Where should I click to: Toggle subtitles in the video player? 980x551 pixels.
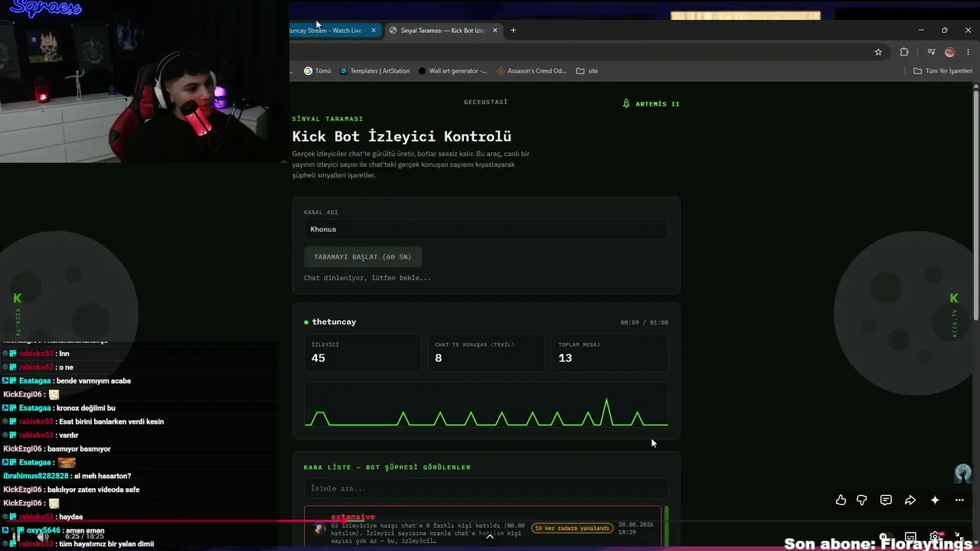pos(910,537)
